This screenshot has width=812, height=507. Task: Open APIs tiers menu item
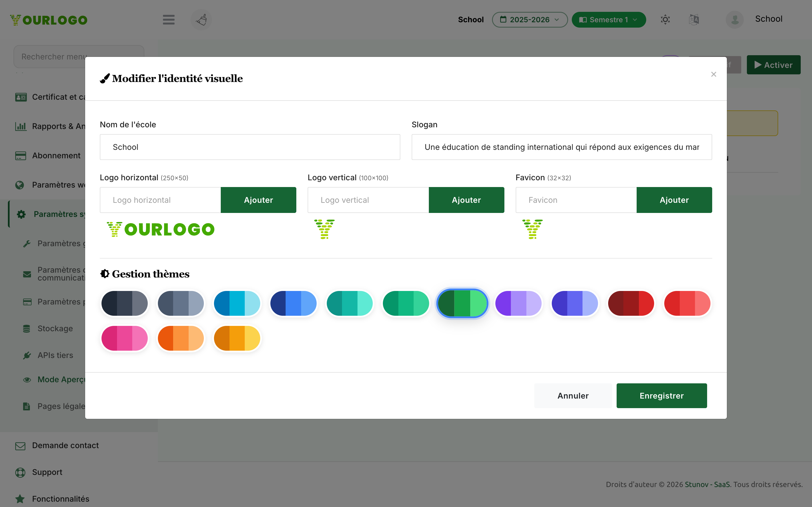point(48,355)
